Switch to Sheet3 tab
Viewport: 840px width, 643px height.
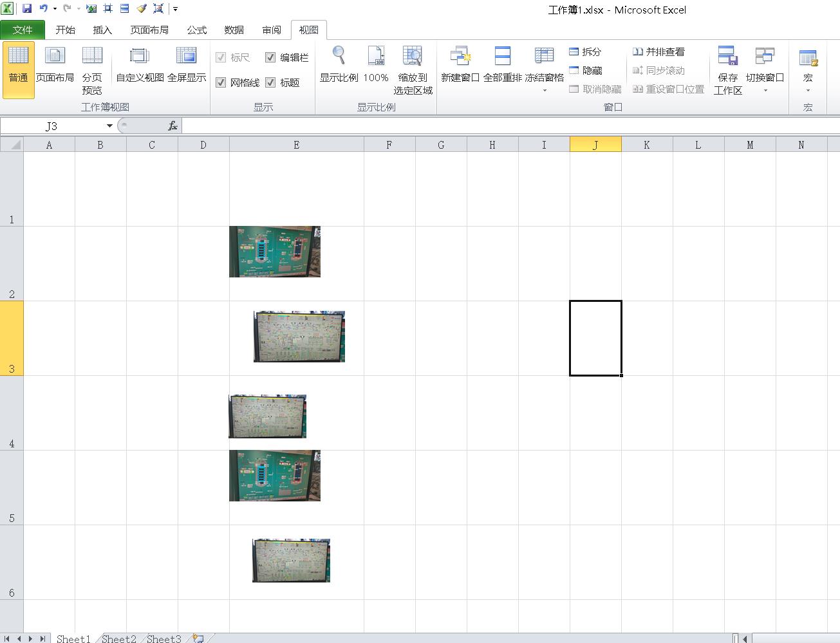tap(163, 638)
